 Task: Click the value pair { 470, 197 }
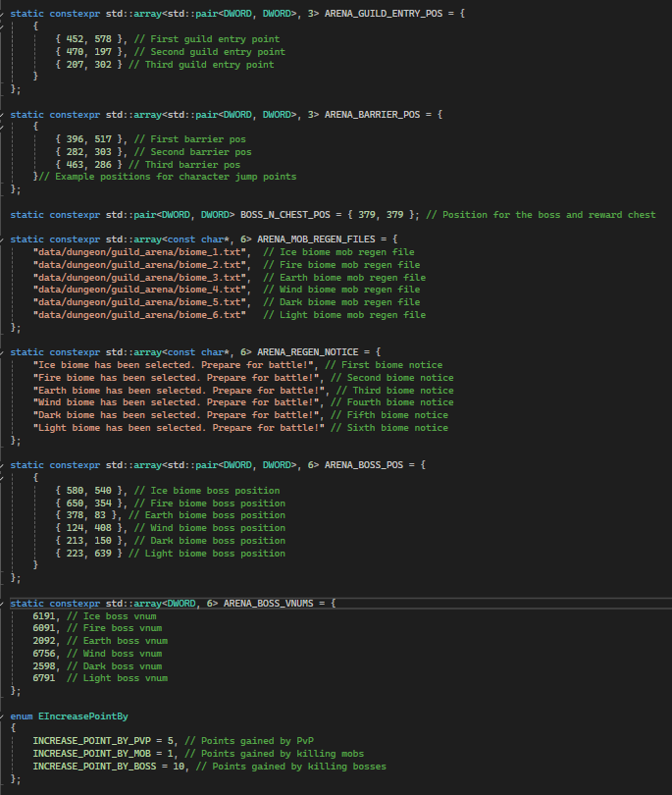click(x=88, y=52)
